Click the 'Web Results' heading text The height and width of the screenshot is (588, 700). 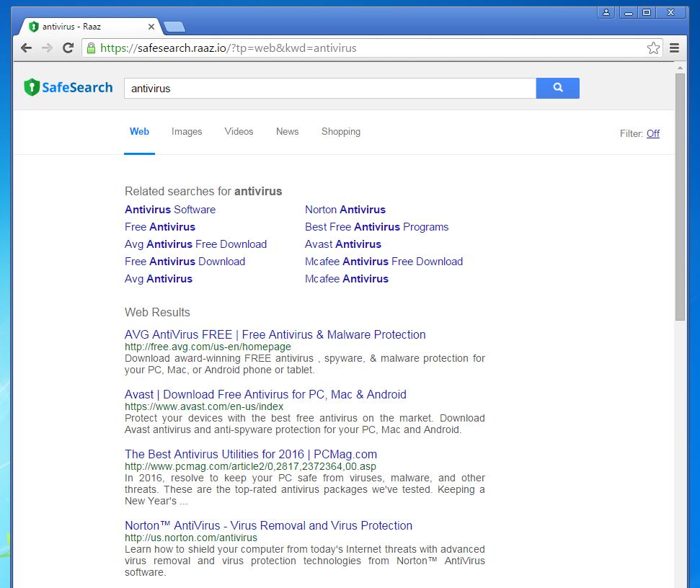tap(157, 312)
